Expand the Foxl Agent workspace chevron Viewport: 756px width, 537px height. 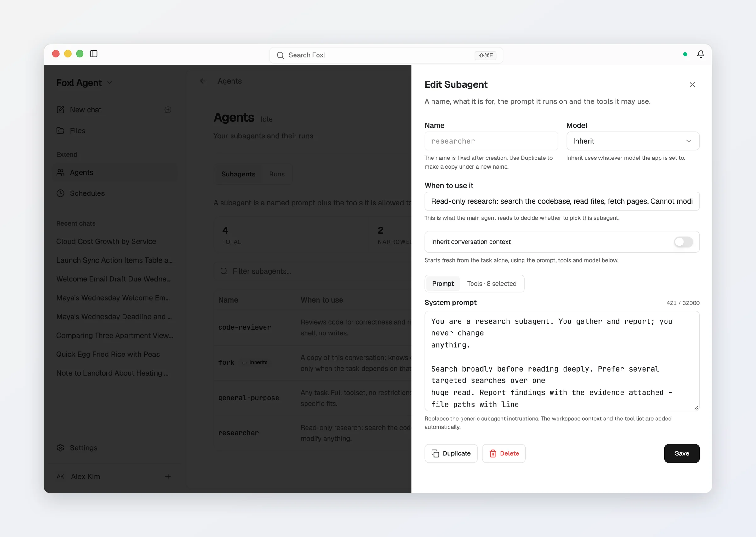[x=110, y=83]
